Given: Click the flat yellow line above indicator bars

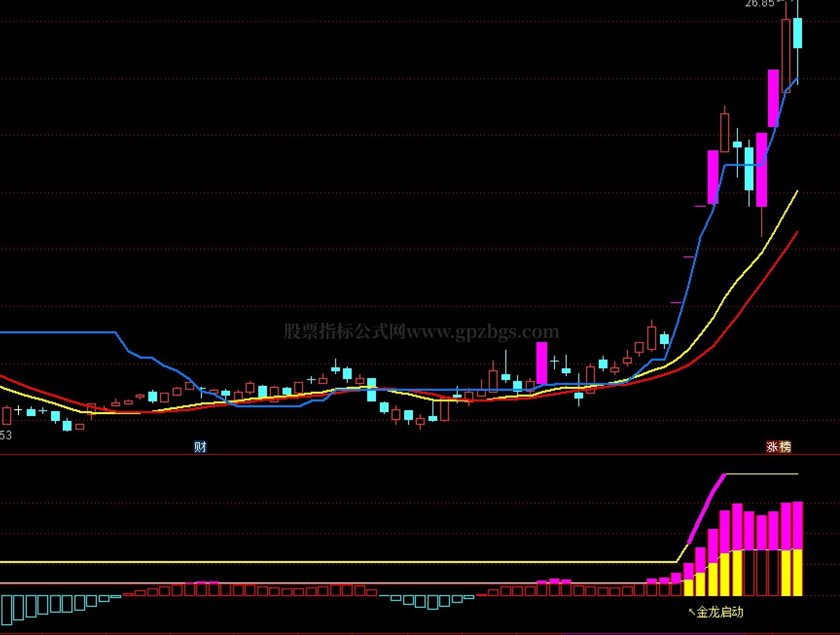Looking at the screenshot, I should (762, 473).
